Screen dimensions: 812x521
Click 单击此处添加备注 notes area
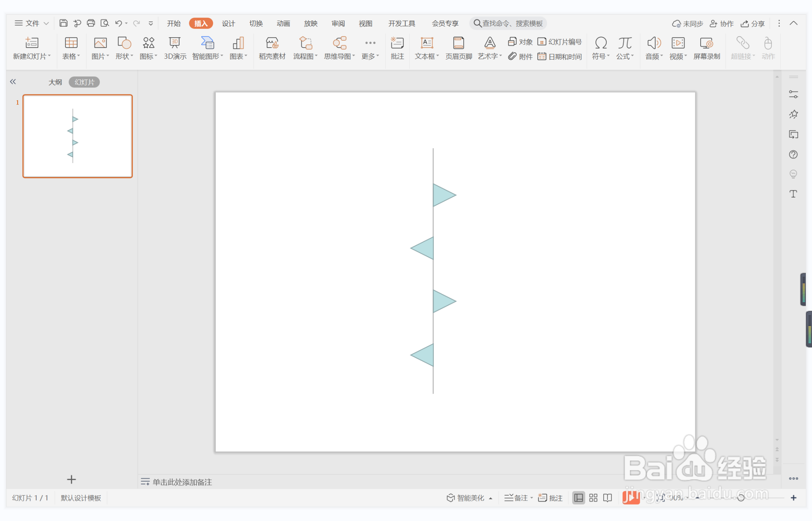[182, 482]
